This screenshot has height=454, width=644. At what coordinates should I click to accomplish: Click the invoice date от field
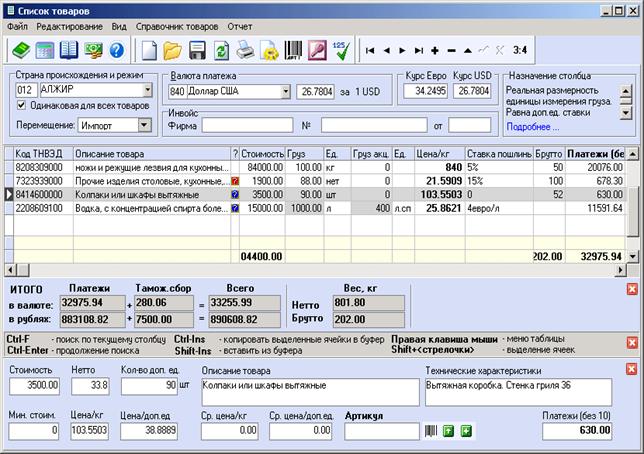[469, 125]
